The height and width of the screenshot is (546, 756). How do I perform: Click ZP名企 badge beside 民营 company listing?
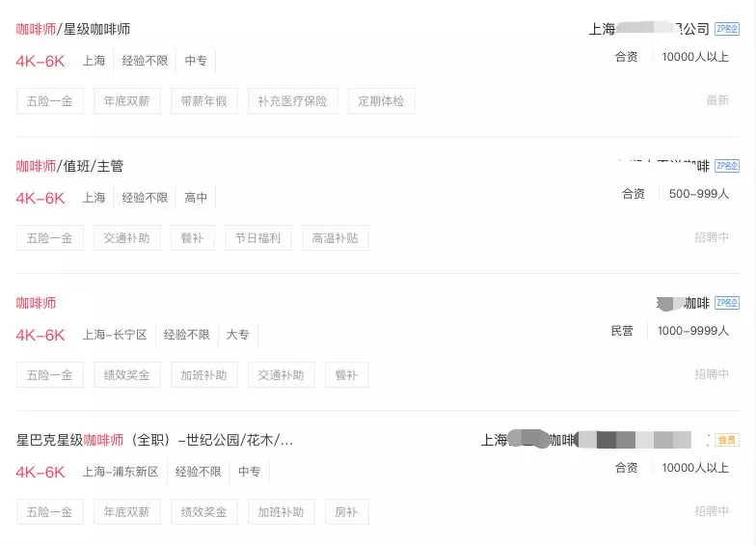click(x=727, y=303)
